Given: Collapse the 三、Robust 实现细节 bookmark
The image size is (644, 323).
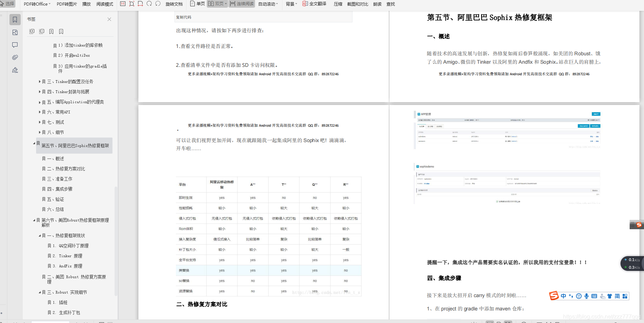Looking at the screenshot, I should tap(40, 292).
